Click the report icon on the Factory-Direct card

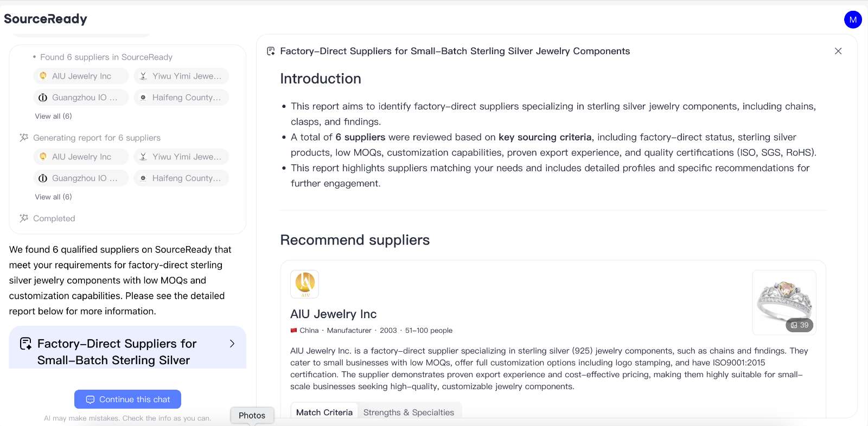click(x=25, y=344)
